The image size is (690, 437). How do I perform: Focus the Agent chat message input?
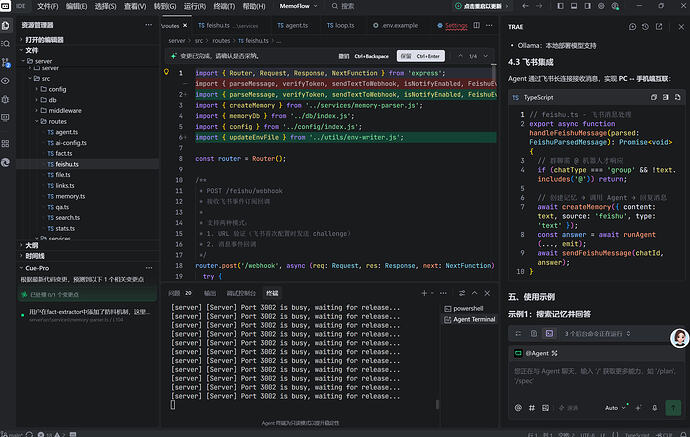click(596, 377)
